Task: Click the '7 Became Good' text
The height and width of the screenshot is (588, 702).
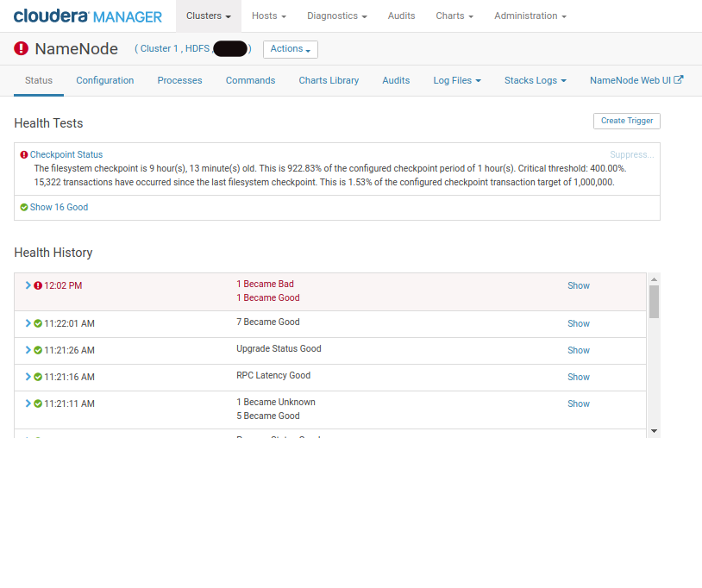Action: coord(268,322)
